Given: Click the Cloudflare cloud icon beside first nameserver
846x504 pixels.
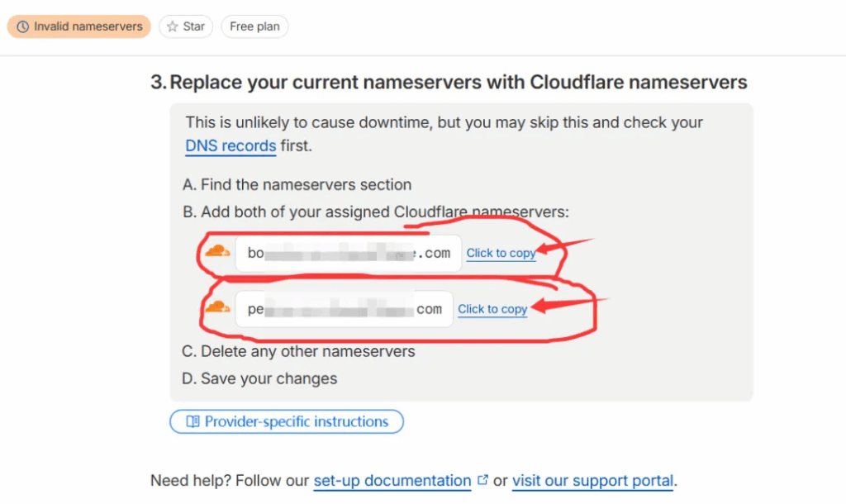Looking at the screenshot, I should point(218,251).
